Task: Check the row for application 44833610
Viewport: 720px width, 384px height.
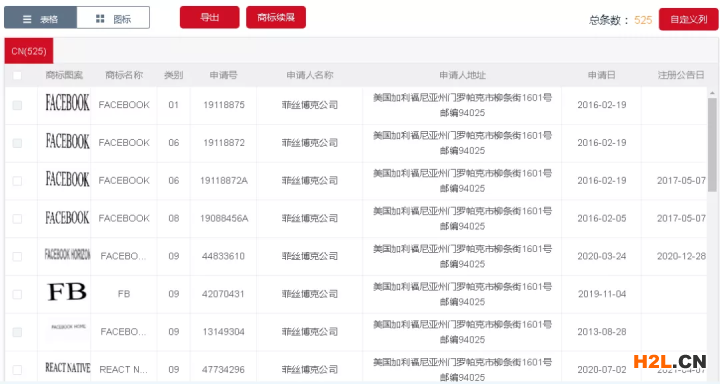Action: (x=17, y=256)
